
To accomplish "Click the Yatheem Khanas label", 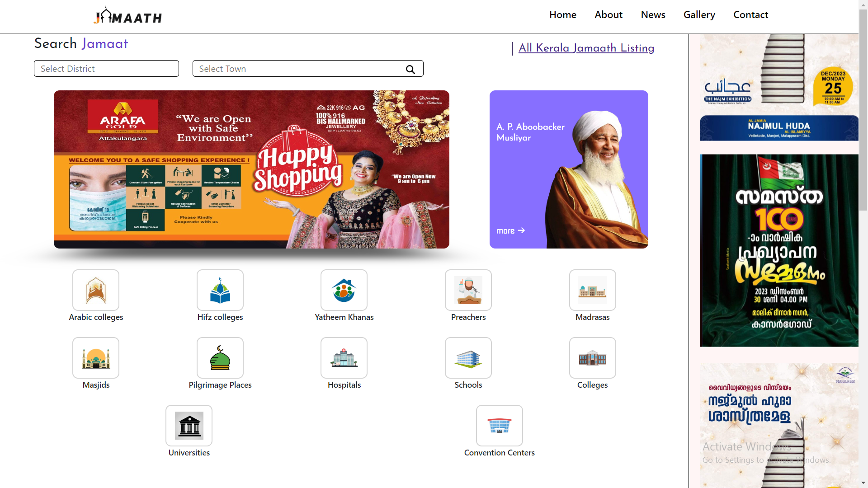I will click(x=344, y=317).
